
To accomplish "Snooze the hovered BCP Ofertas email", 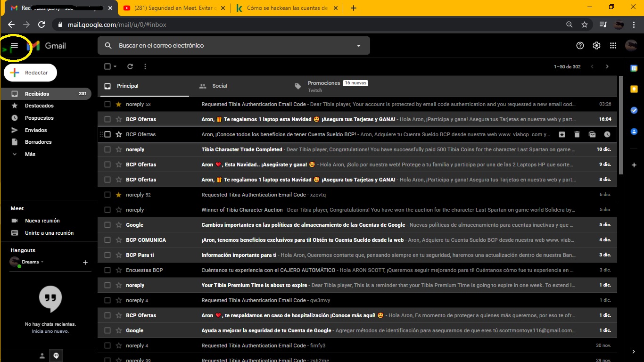I will point(607,134).
